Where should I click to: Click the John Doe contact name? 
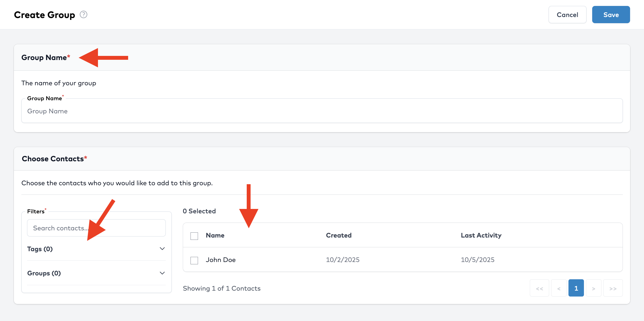(x=220, y=260)
